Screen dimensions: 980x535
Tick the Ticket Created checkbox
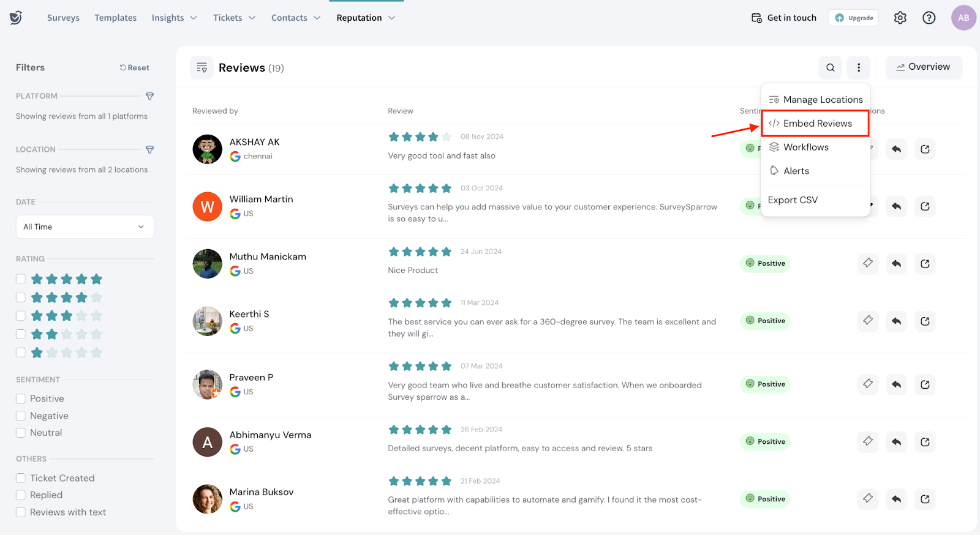pos(21,478)
